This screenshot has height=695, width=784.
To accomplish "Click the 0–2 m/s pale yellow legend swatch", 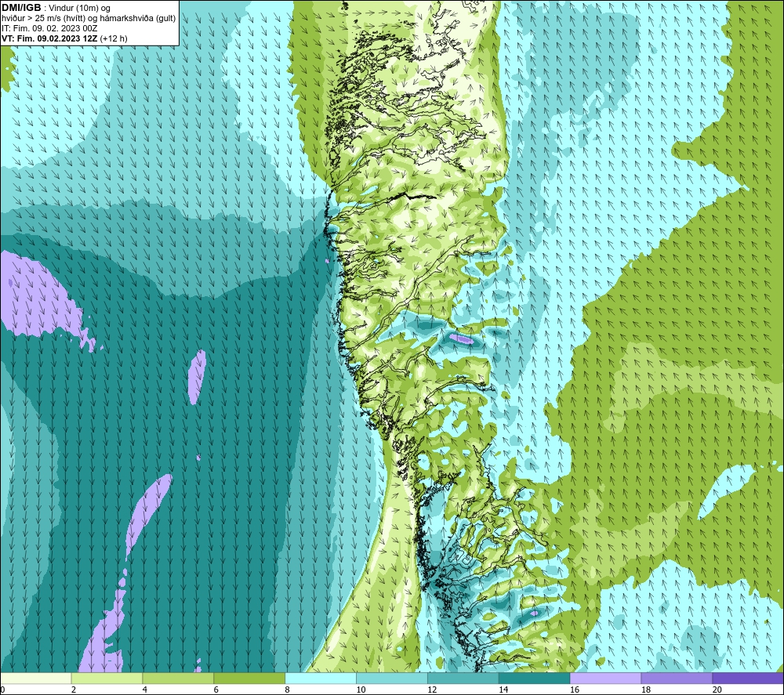I will pos(36,679).
